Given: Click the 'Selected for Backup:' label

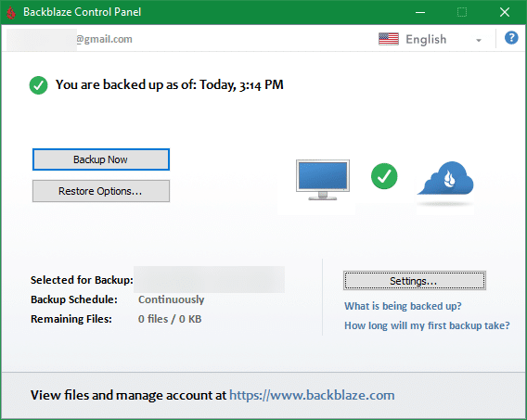Looking at the screenshot, I should coord(82,280).
